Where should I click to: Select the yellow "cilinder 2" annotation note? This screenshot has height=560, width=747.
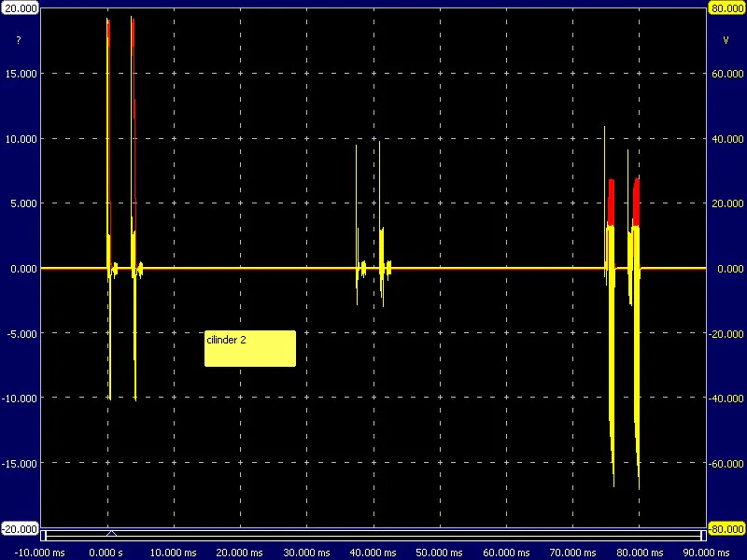pyautogui.click(x=250, y=348)
